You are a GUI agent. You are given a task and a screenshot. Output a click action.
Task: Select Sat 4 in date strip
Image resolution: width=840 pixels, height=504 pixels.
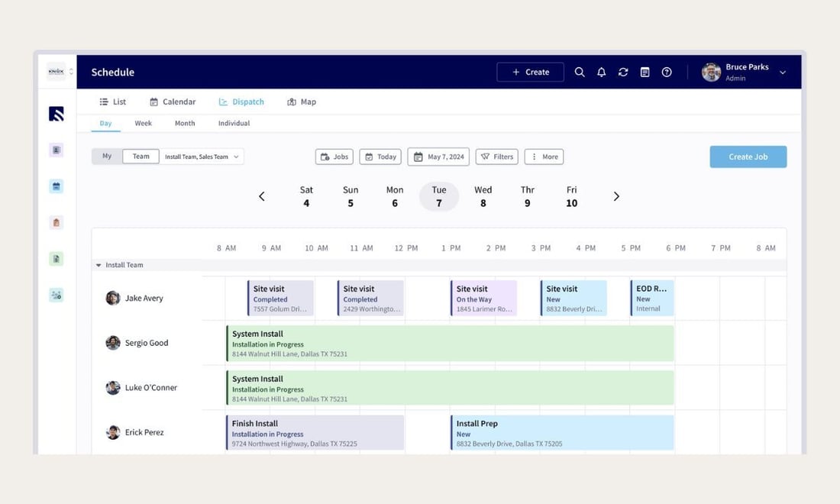(x=306, y=196)
